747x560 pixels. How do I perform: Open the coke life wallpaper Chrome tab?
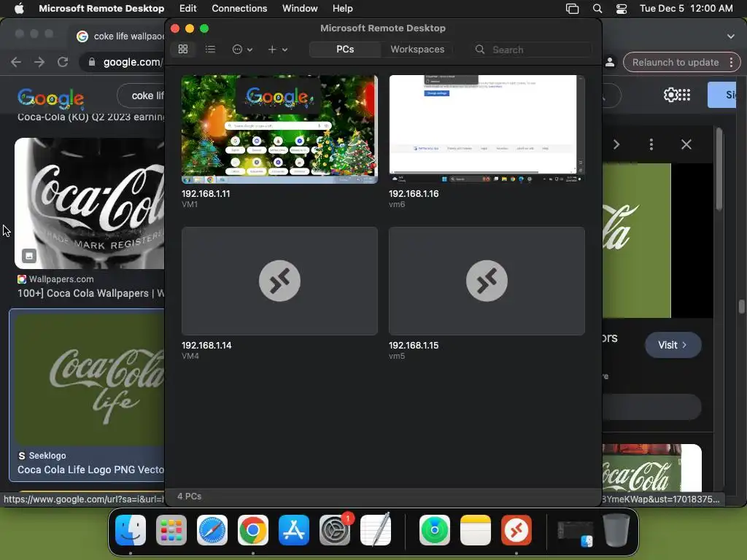coord(122,36)
